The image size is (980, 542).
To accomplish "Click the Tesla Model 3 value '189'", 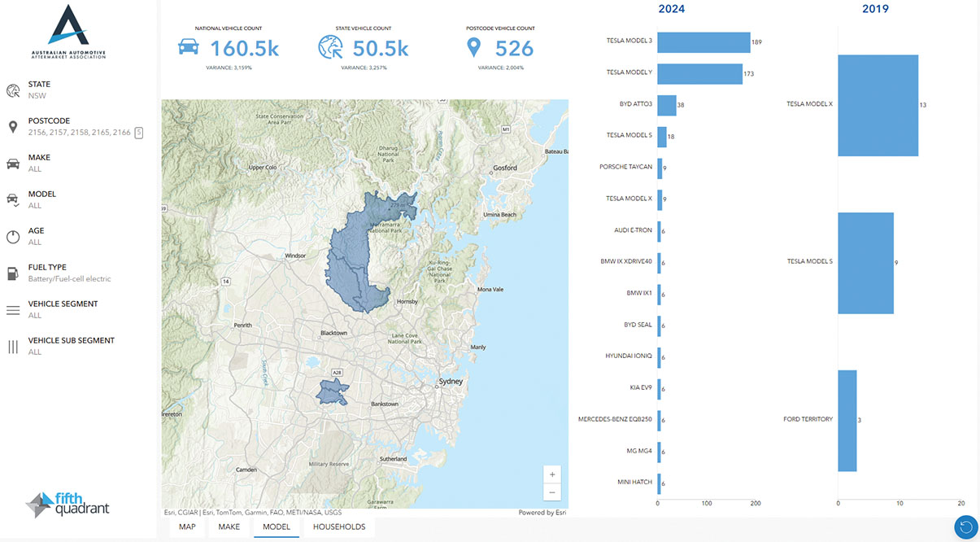I will click(x=757, y=42).
